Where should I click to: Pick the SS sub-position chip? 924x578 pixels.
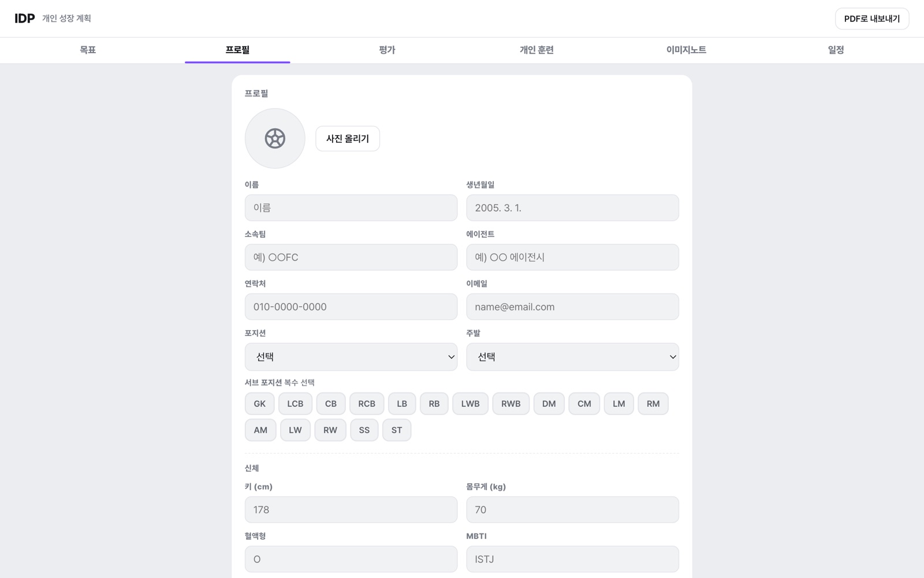pyautogui.click(x=364, y=430)
